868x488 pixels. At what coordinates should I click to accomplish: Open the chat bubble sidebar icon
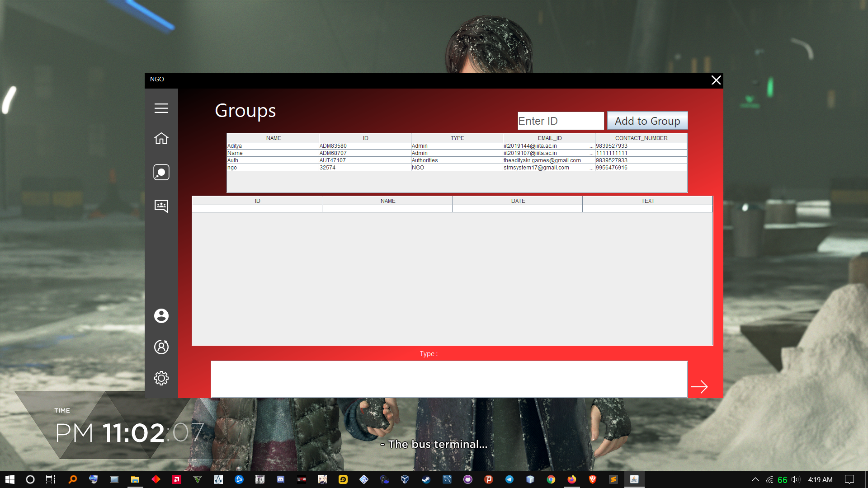[x=161, y=172]
